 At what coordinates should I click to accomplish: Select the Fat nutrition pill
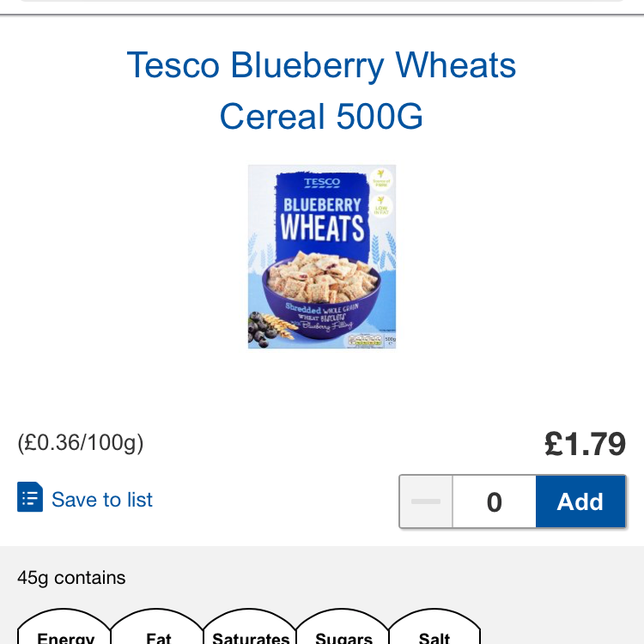click(159, 634)
